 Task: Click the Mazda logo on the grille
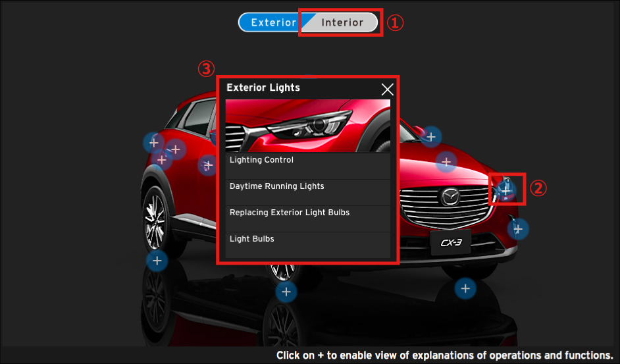coord(450,196)
